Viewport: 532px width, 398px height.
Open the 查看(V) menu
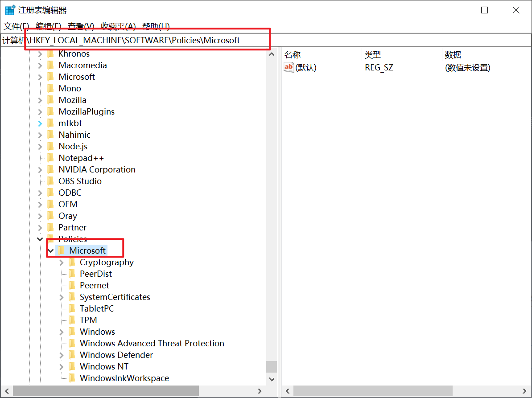(x=81, y=26)
